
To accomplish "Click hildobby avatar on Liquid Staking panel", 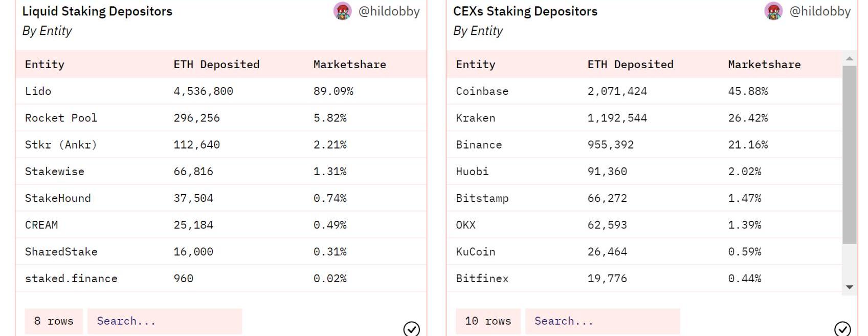I will [343, 11].
